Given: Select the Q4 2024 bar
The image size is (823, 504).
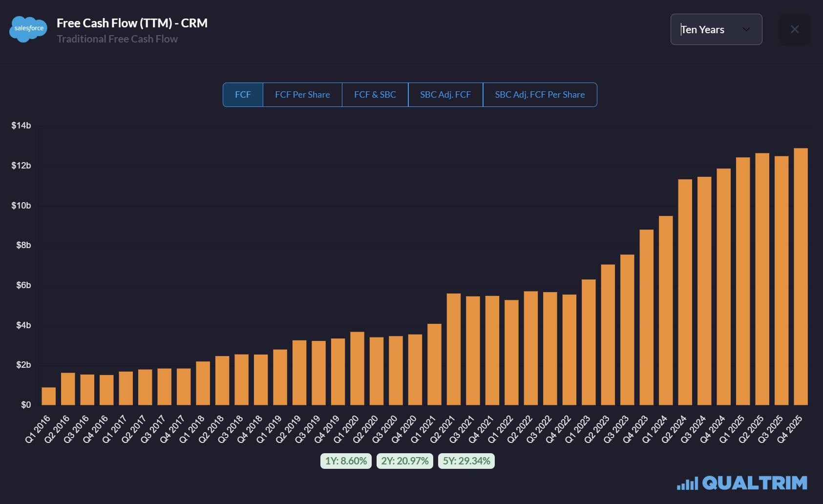Looking at the screenshot, I should click(724, 287).
